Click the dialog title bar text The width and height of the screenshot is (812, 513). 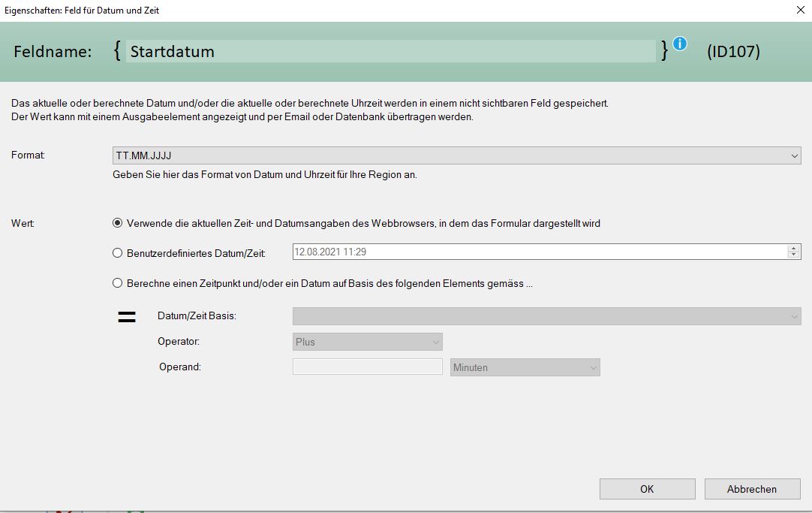[83, 11]
